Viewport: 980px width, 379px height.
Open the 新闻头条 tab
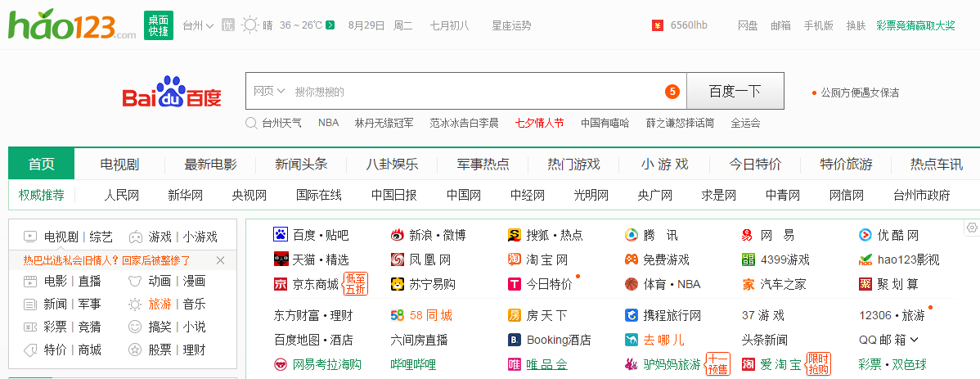pos(301,165)
